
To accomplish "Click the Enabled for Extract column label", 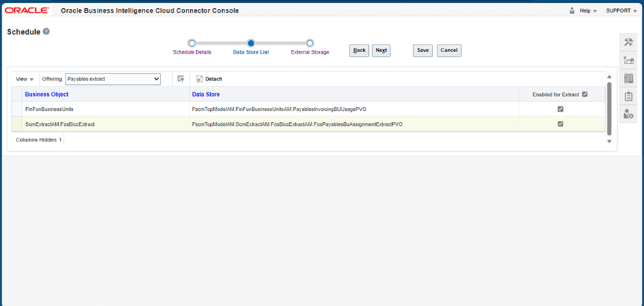I will pos(556,95).
